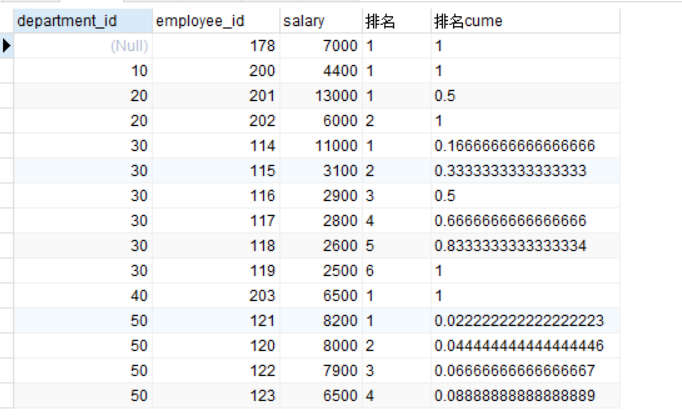Screen dimensions: 682x420
Task: Click rank cell 6 for employee 119
Action: tap(397, 271)
